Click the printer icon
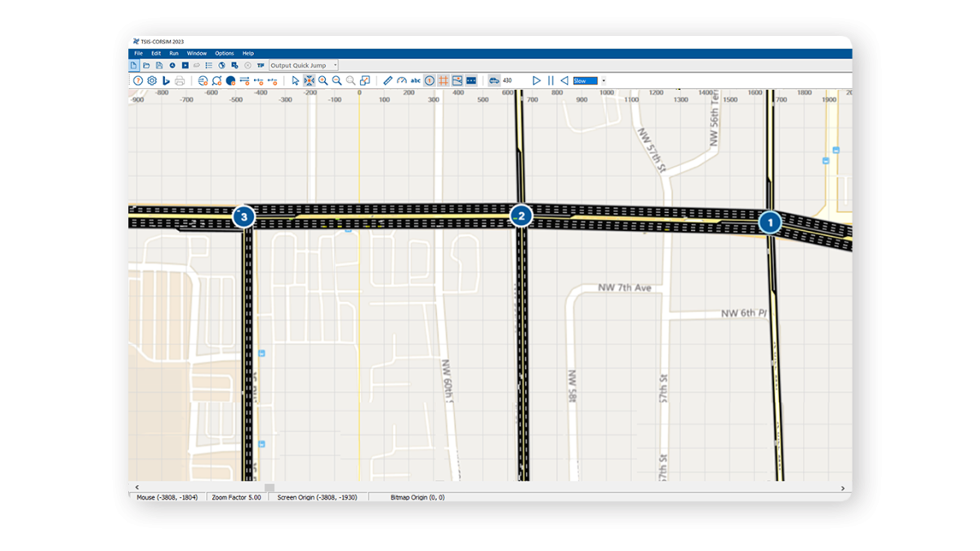Image resolution: width=980 pixels, height=551 pixels. coord(180,81)
